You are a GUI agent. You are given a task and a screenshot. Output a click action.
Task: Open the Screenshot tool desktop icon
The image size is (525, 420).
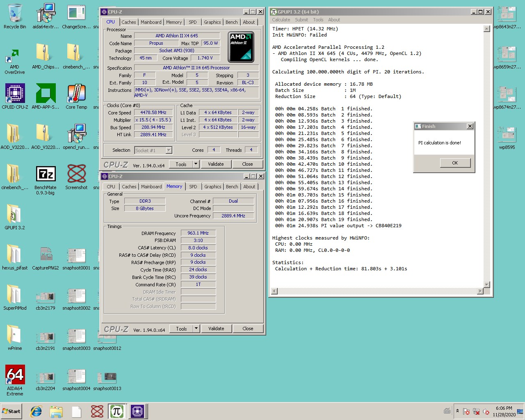[x=76, y=177]
